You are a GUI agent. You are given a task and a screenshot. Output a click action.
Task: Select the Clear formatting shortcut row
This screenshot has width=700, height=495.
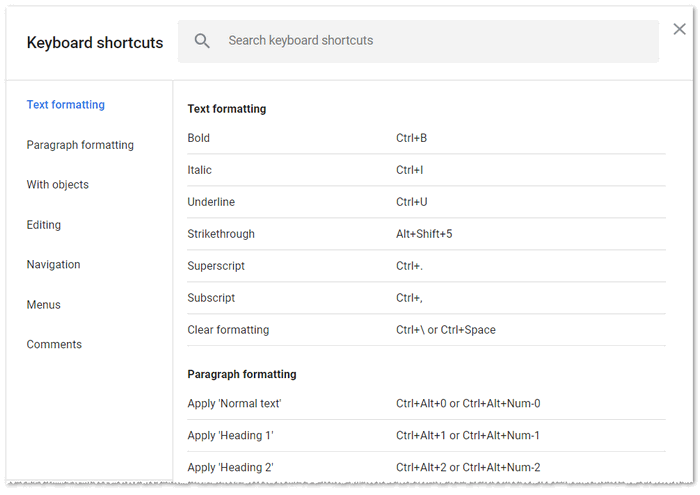[x=426, y=330]
